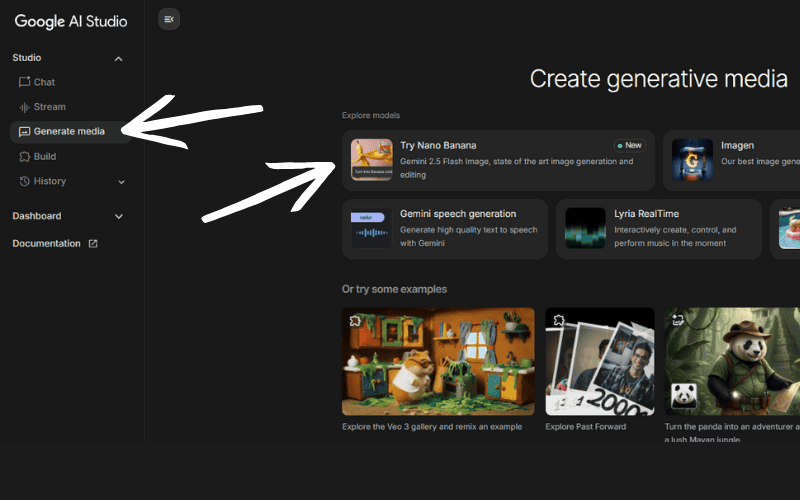Select the Imagen model card

coord(730,160)
